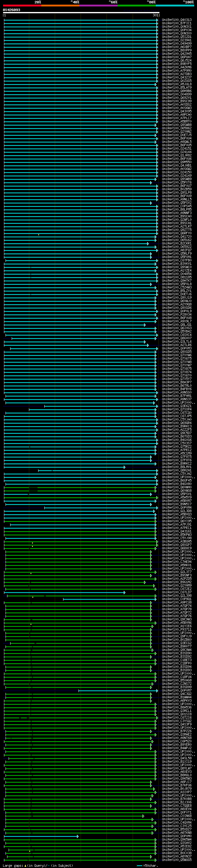Select hit label UniRef100_B7FHM1
The height and width of the screenshot is (868, 197).
pyautogui.click(x=176, y=396)
